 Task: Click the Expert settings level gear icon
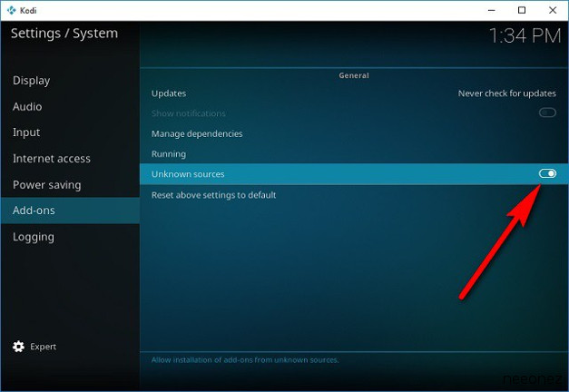pos(18,347)
